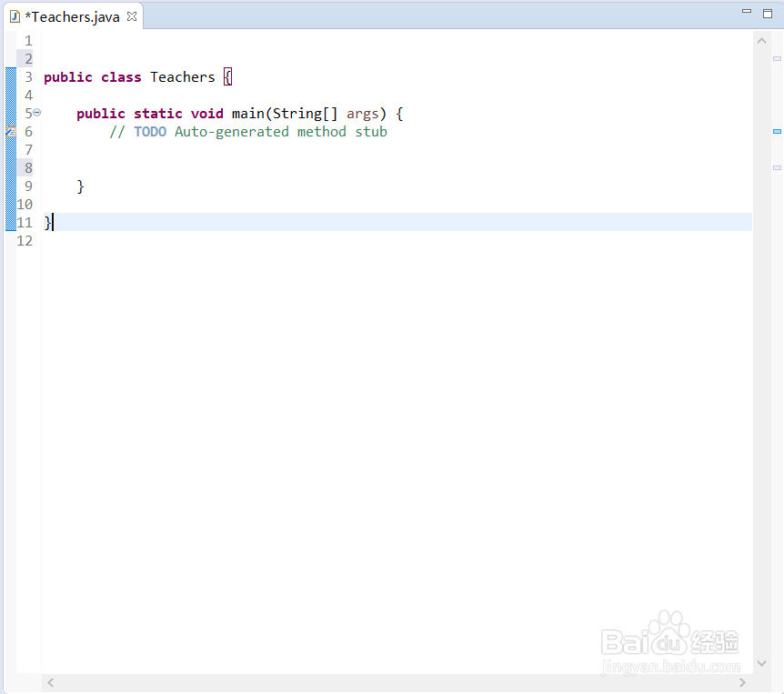
Task: Click the 'class' keyword on line 3
Action: 121,77
